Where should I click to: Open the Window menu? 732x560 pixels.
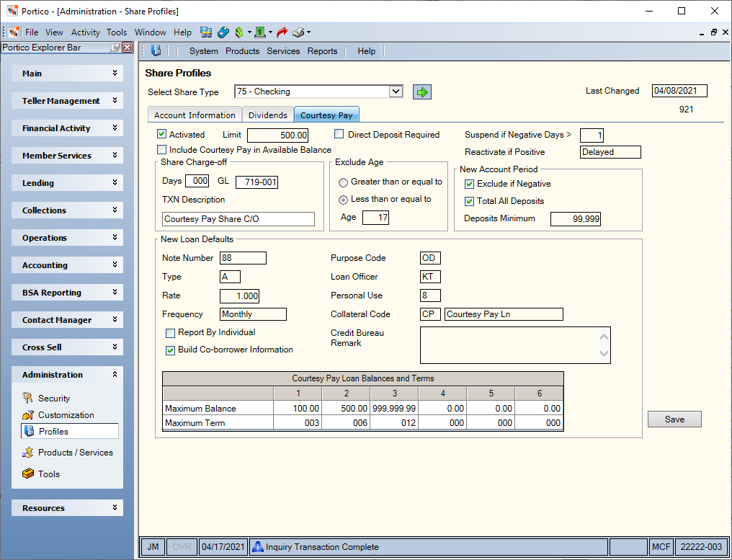click(x=151, y=32)
